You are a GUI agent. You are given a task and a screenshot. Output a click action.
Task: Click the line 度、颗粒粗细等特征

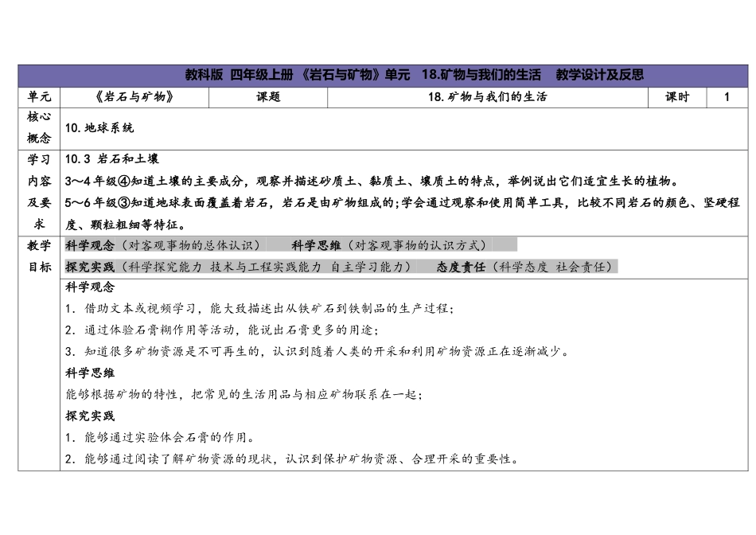pyautogui.click(x=126, y=225)
